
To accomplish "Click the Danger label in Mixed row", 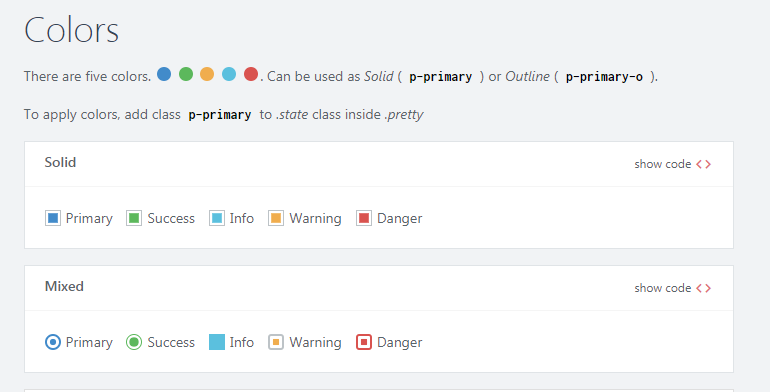I will pyautogui.click(x=400, y=342).
